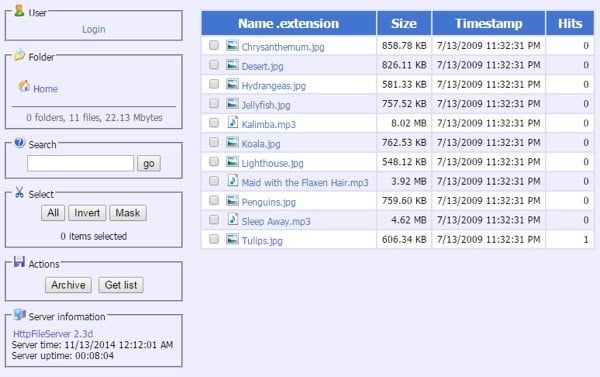Sort by the Hits column header
The image size is (600, 377).
pyautogui.click(x=570, y=23)
